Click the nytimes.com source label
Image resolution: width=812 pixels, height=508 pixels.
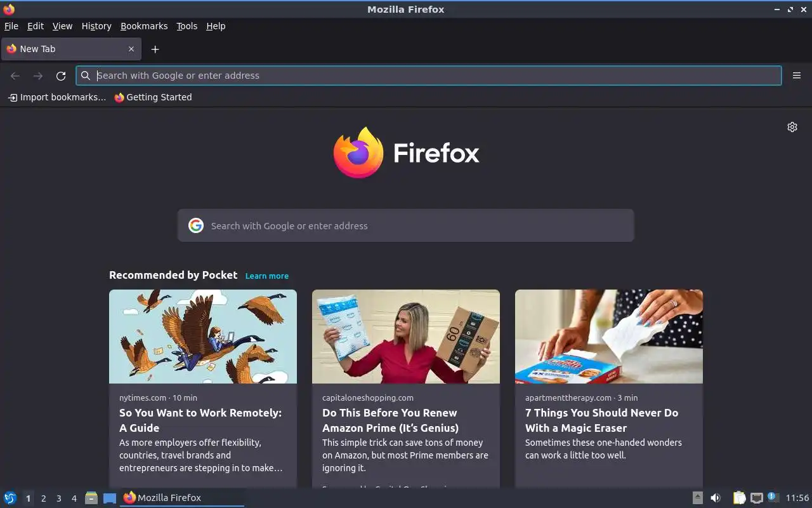[143, 398]
